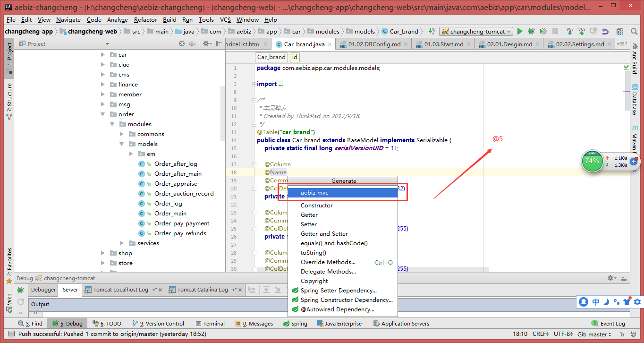Open the Git: master branch widget
The width and height of the screenshot is (644, 343).
tap(594, 334)
